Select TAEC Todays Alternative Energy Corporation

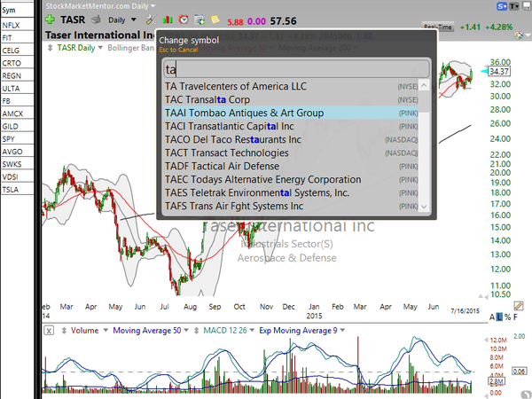click(291, 179)
